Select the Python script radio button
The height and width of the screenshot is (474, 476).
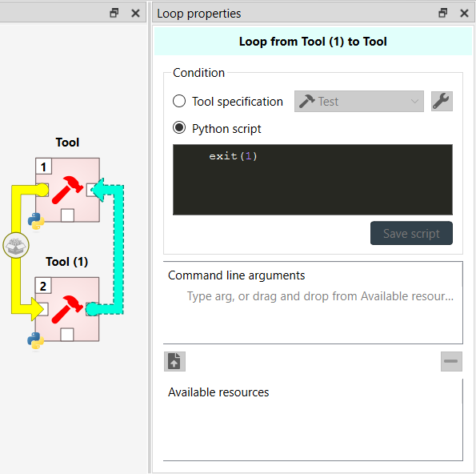[179, 128]
